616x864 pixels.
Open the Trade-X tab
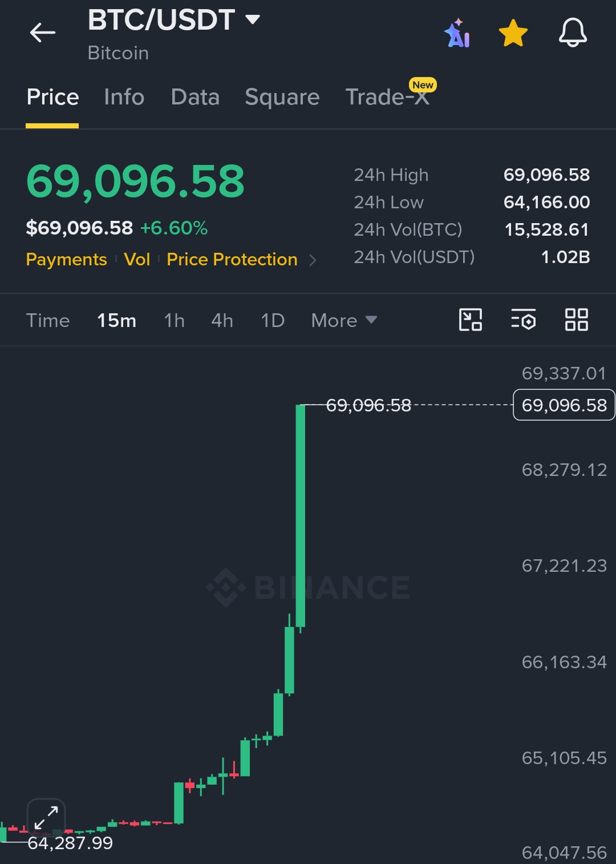[388, 97]
